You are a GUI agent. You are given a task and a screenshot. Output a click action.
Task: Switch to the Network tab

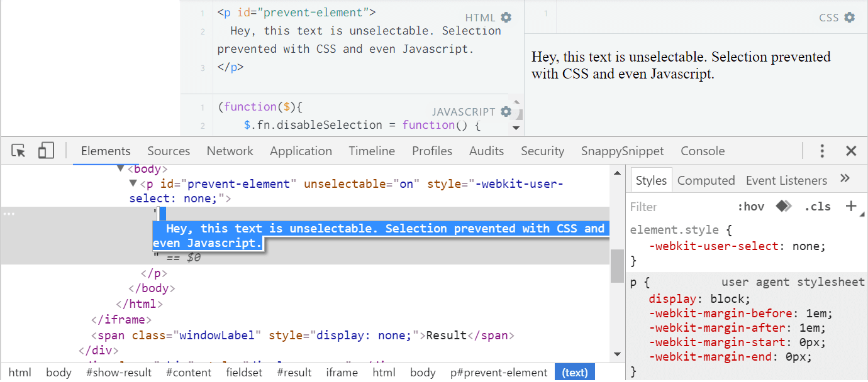[x=230, y=151]
